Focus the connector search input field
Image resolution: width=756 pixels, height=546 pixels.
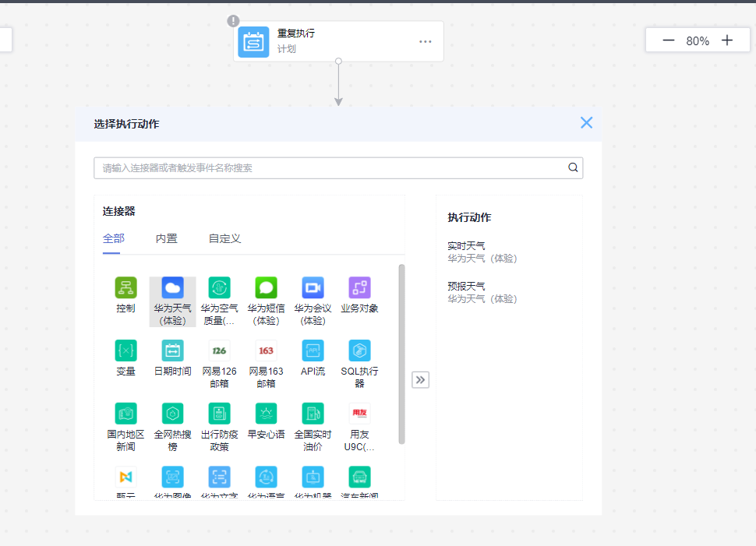point(338,167)
